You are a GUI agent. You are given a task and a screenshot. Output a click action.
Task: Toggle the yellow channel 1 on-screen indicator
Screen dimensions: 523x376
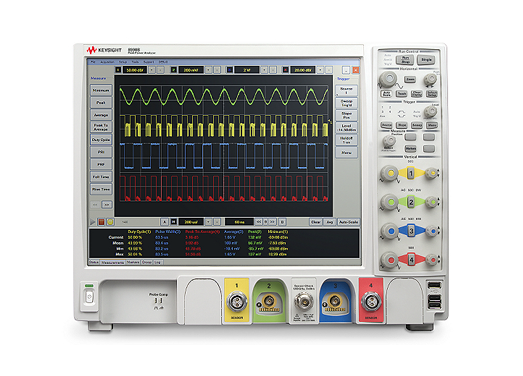118,70
